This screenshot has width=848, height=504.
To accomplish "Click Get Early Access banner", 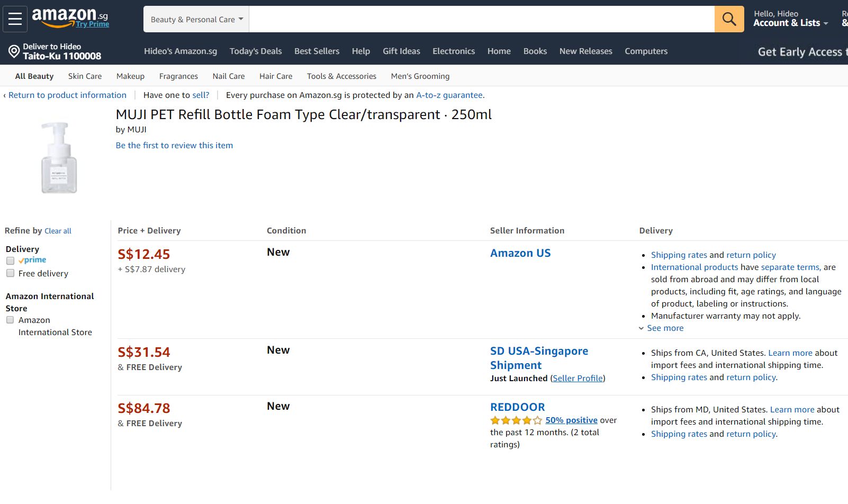I will (802, 52).
